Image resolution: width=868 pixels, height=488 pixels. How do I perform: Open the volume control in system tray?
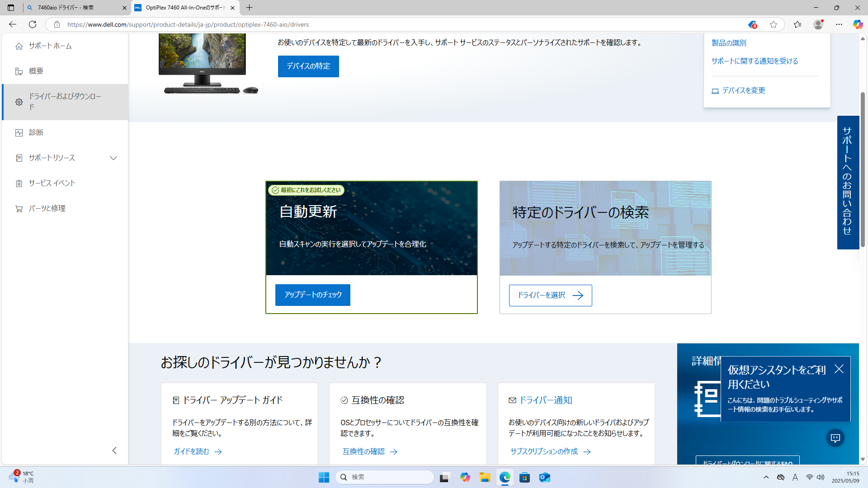[821, 477]
